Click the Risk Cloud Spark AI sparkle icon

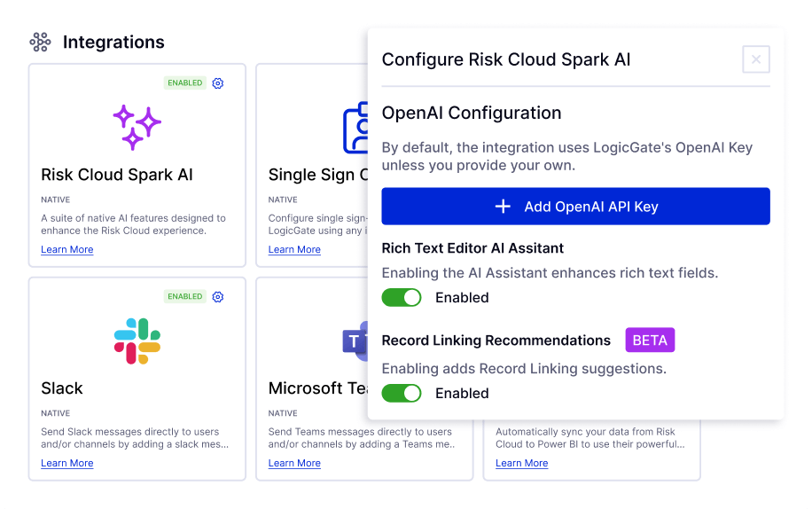tap(137, 126)
